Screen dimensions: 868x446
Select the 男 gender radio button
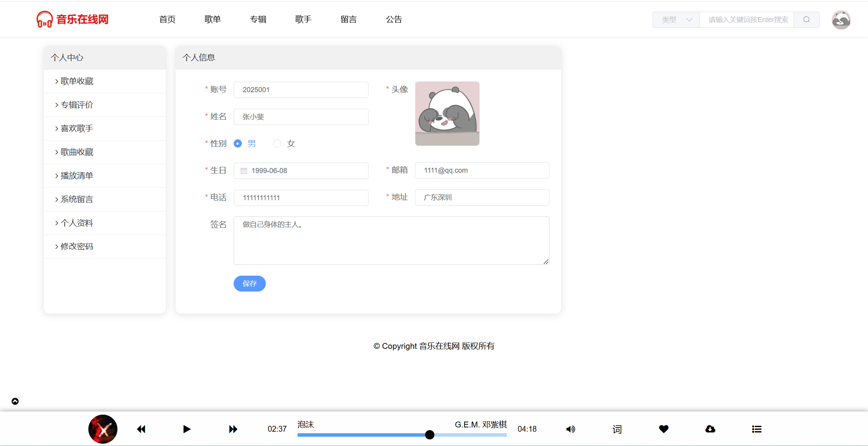[238, 144]
